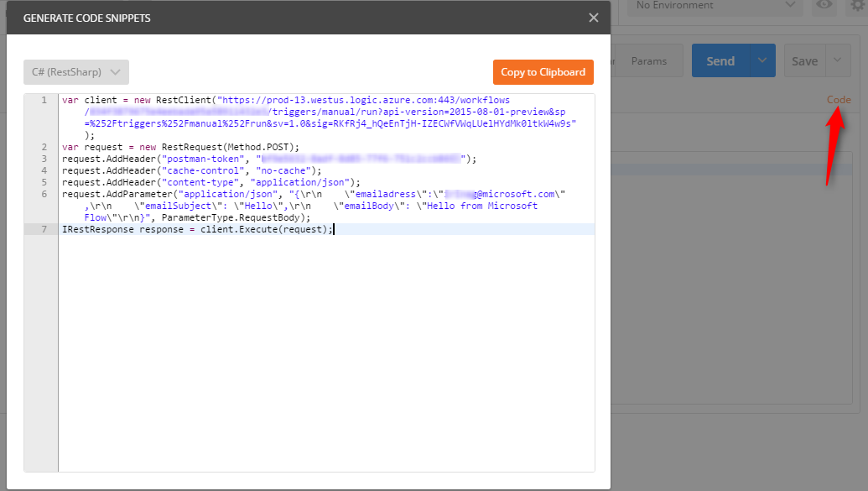Close the Generate Code Snippets dialog

tap(594, 18)
